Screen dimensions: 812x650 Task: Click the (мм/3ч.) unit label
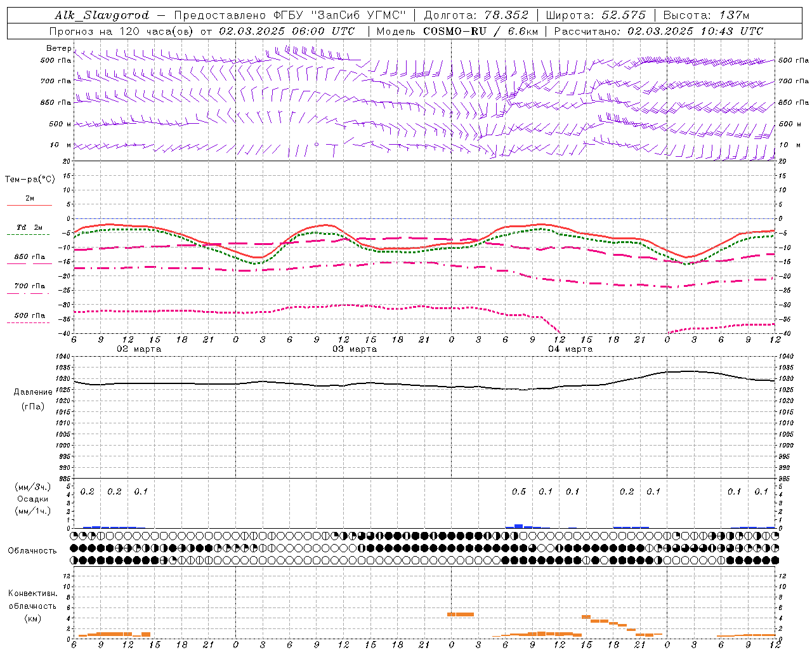coord(32,487)
